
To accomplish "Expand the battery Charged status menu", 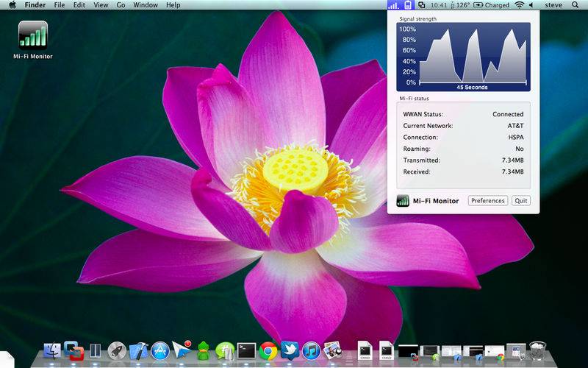I will (x=492, y=5).
